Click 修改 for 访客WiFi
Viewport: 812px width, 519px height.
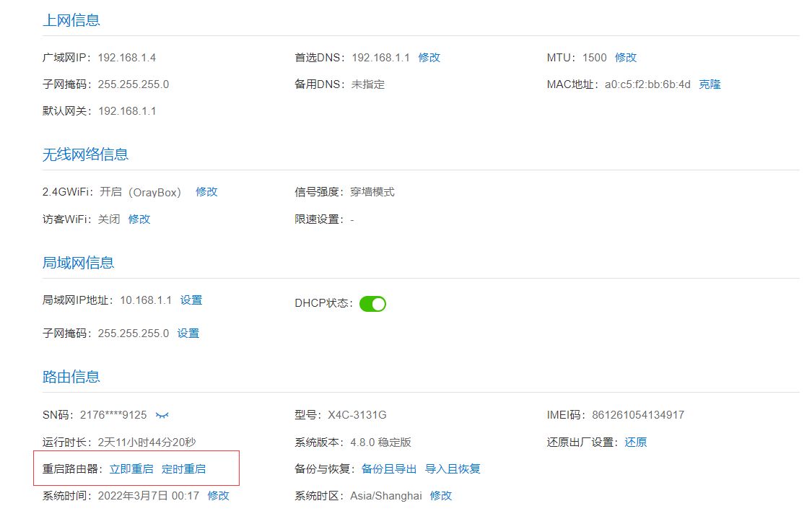[139, 219]
